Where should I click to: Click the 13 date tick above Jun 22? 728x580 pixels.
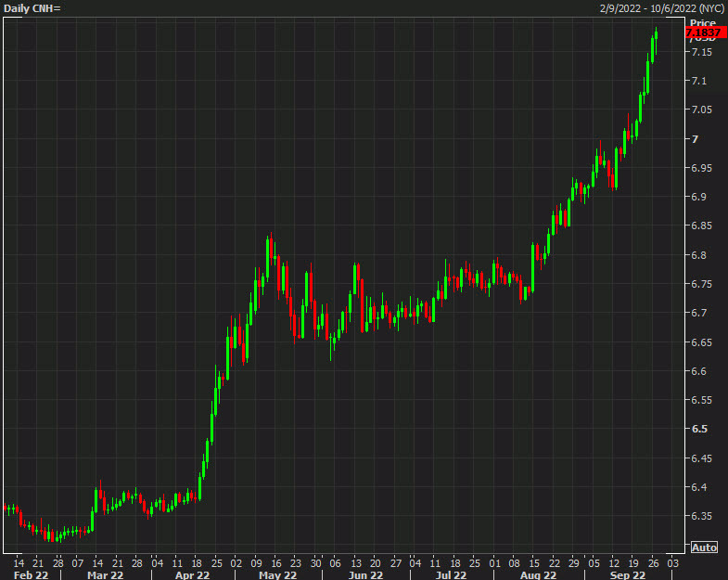355,563
